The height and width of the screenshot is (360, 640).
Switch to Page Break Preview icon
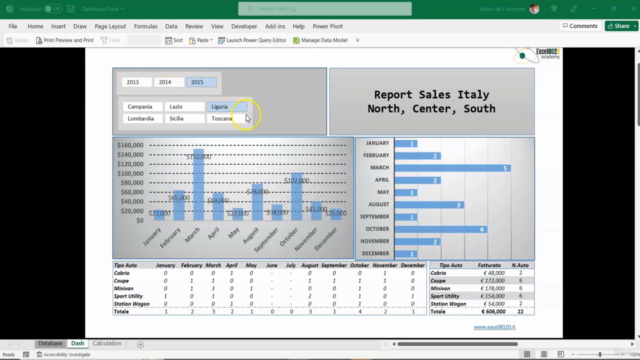click(x=560, y=354)
